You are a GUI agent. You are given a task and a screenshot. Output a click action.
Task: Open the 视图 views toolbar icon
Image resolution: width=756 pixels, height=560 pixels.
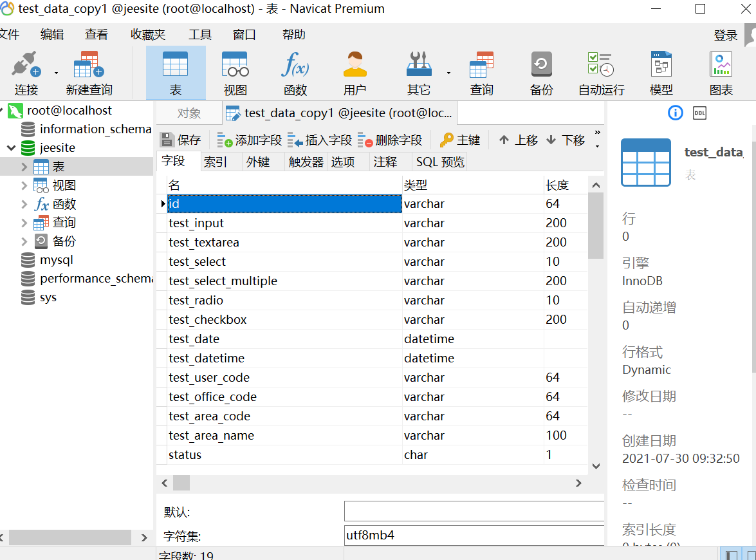point(235,73)
